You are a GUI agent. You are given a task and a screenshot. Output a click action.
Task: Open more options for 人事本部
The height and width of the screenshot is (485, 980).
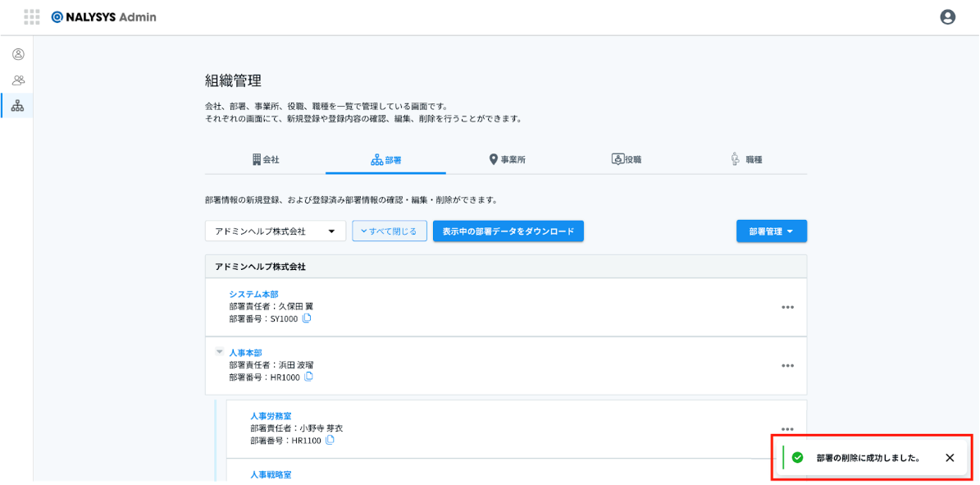pos(787,365)
